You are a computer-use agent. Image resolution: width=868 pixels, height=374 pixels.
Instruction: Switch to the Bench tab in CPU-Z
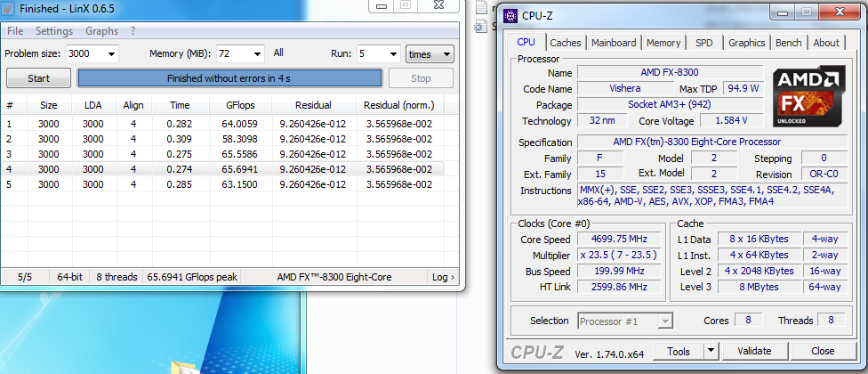(788, 43)
